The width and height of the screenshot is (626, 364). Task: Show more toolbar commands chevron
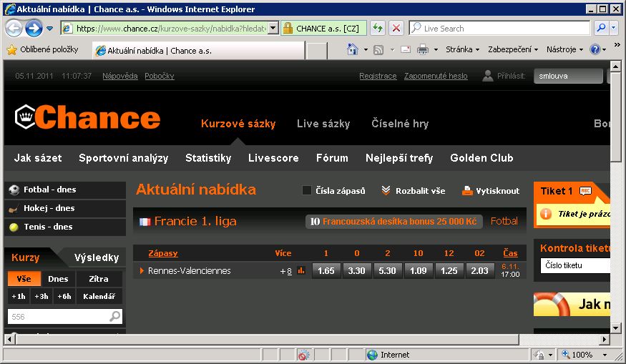(x=617, y=45)
